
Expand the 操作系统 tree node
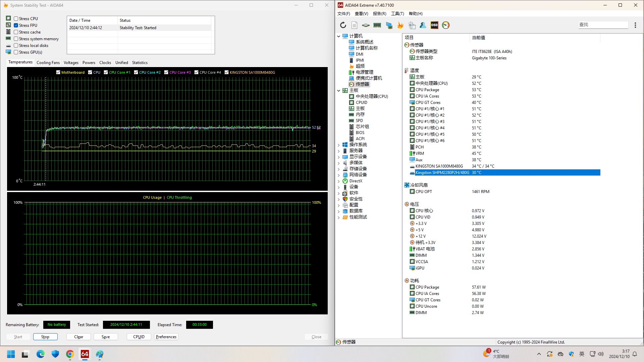click(x=338, y=145)
